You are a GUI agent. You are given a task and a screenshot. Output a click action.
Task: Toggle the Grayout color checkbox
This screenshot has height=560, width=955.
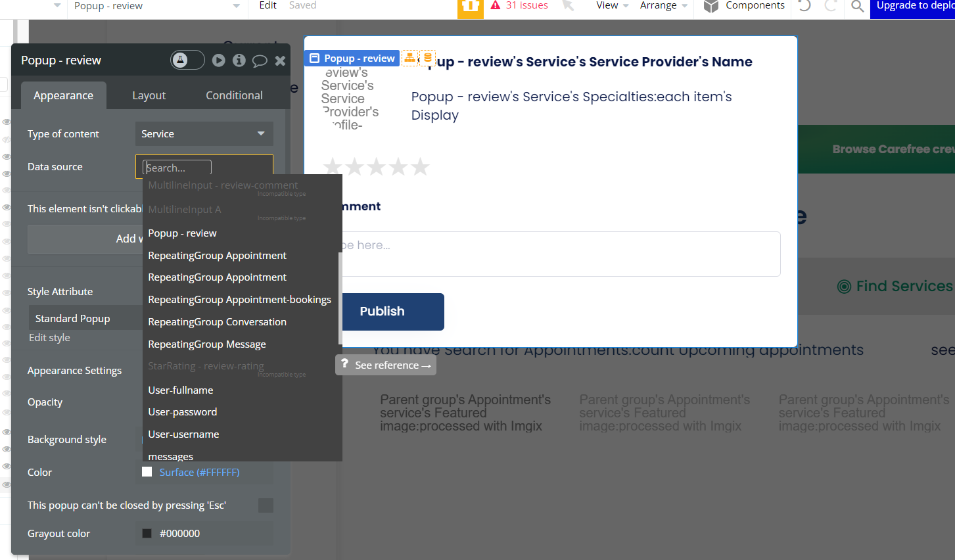pyautogui.click(x=146, y=533)
